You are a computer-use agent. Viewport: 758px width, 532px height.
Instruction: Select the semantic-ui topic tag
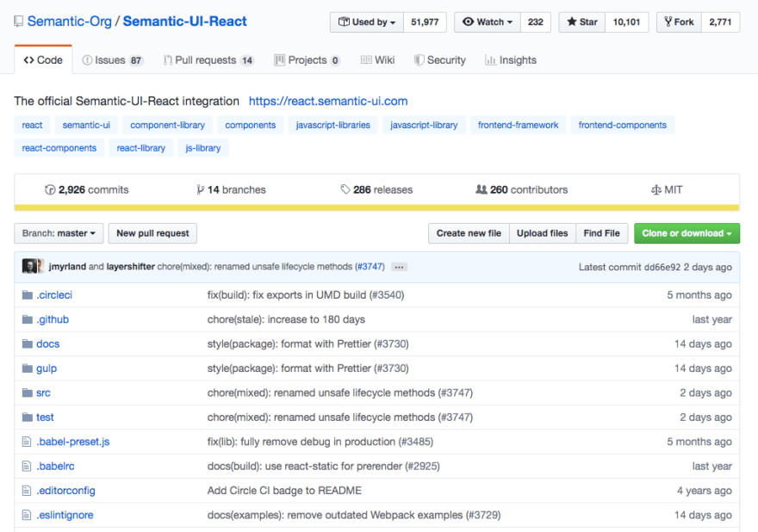coord(86,125)
